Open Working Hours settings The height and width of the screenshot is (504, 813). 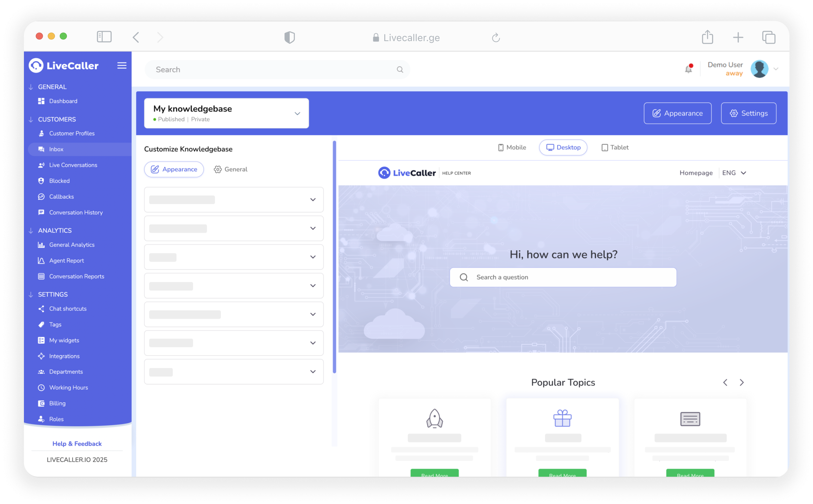click(68, 387)
